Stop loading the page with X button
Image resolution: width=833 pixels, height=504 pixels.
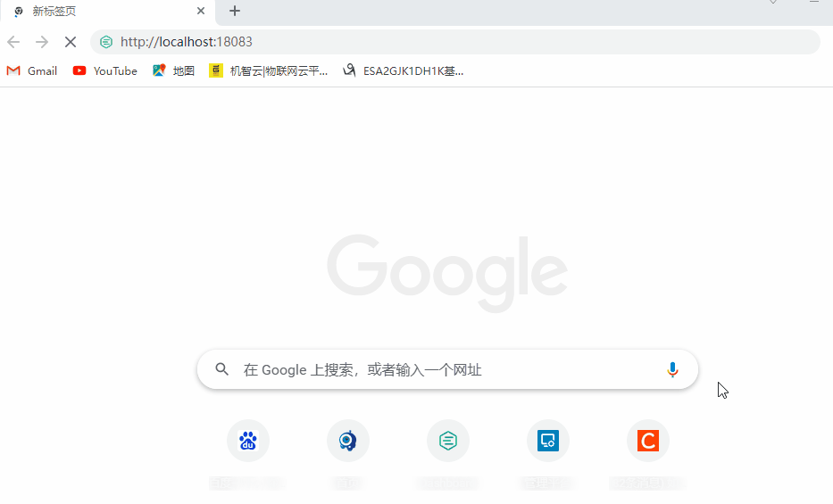(71, 42)
